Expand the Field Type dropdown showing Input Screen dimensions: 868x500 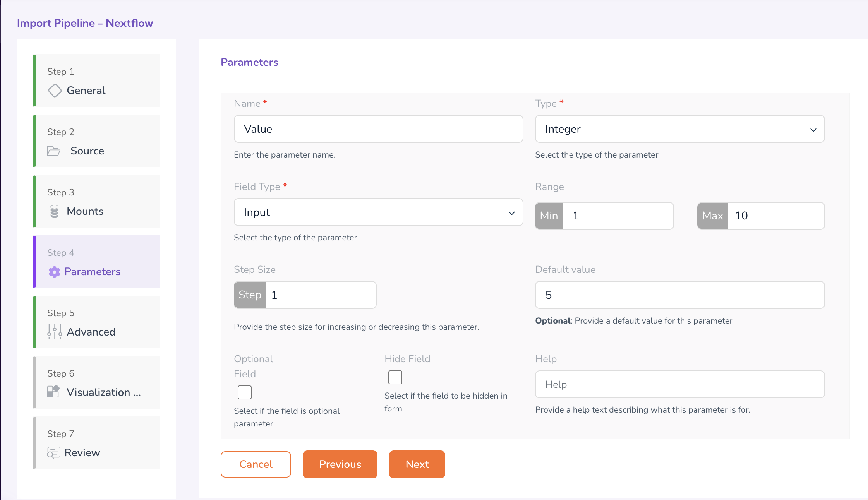click(x=378, y=212)
